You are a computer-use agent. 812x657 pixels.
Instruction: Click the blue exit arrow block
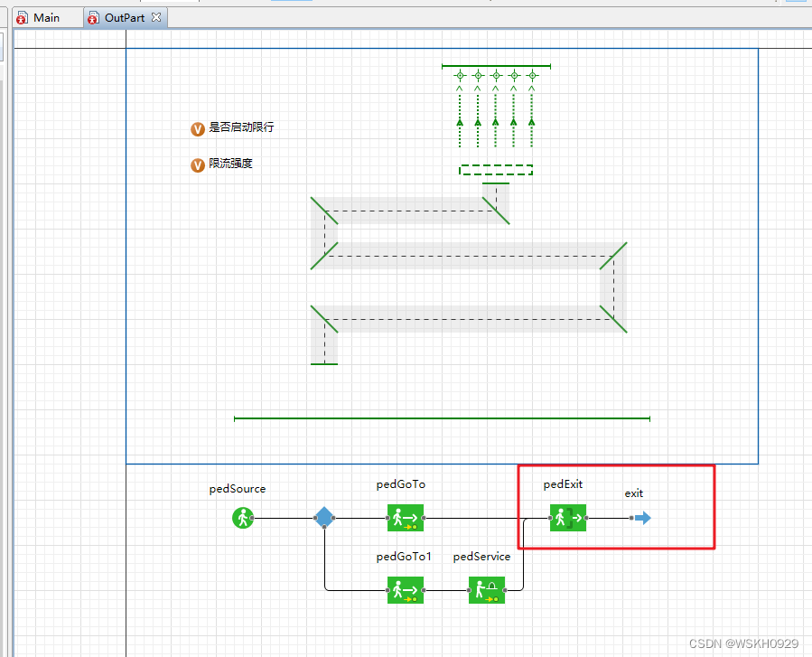point(643,518)
